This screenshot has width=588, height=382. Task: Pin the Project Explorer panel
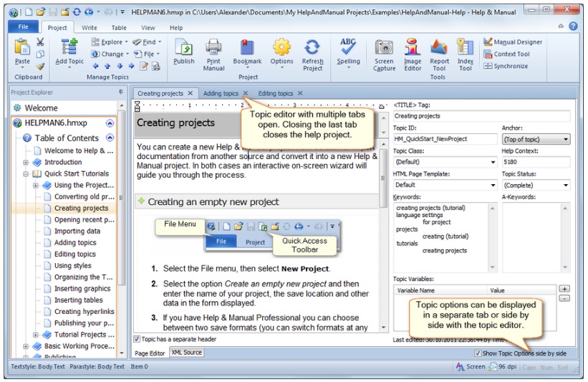(x=121, y=92)
